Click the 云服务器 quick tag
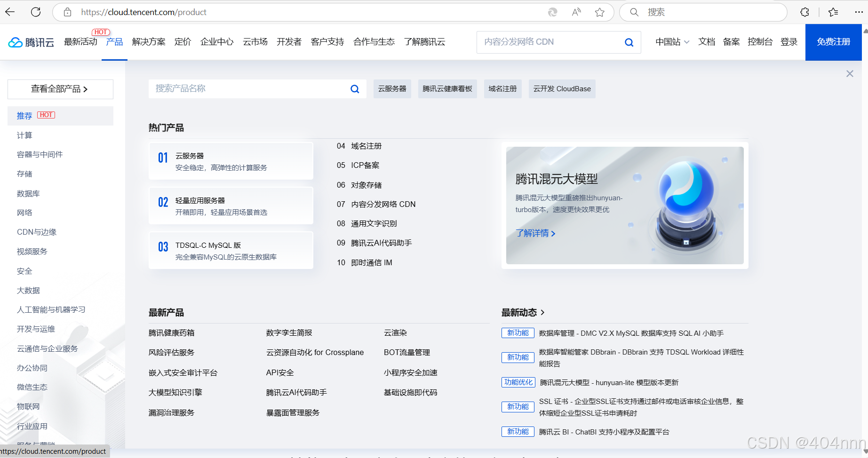Image resolution: width=868 pixels, height=458 pixels. tap(392, 89)
